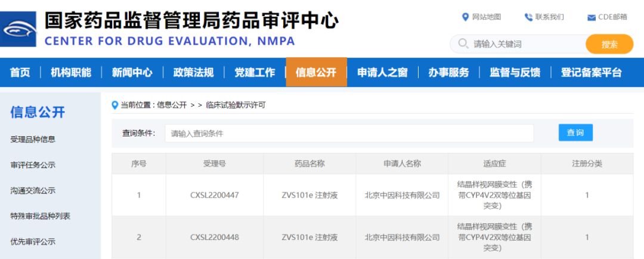Click the site map pin icon
The image size is (644, 259).
coord(466,17)
